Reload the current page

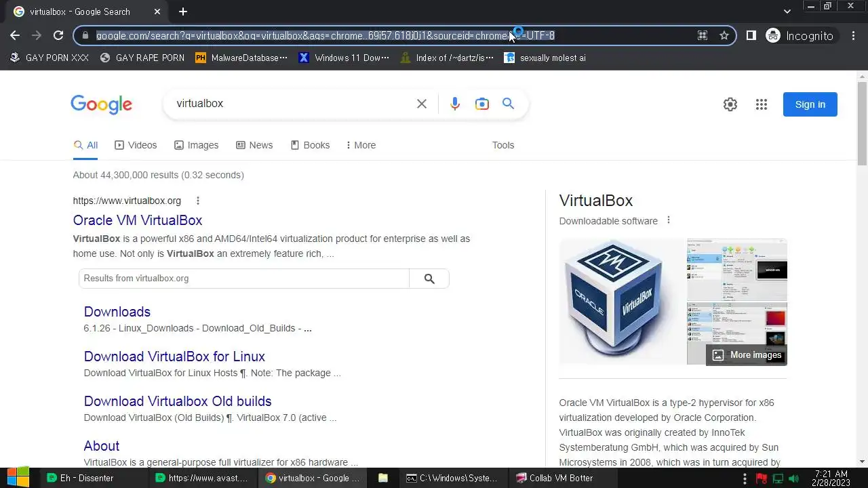click(58, 35)
